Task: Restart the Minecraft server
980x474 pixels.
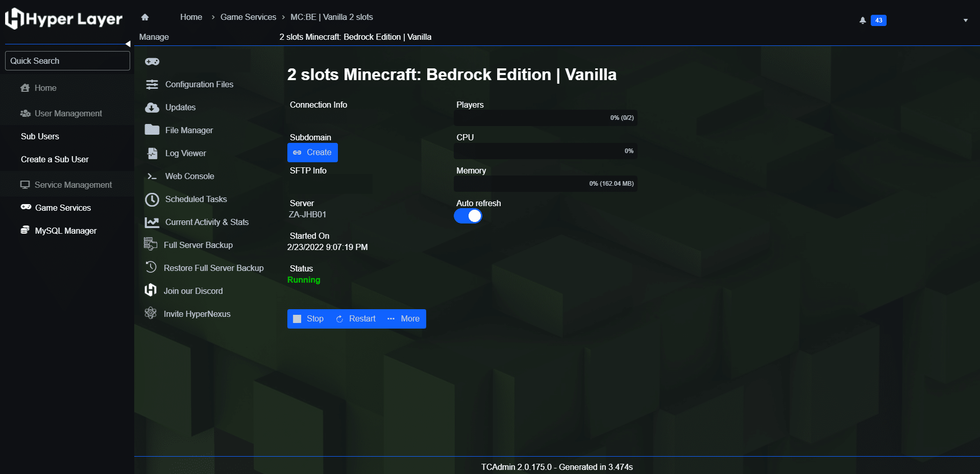Action: 356,319
